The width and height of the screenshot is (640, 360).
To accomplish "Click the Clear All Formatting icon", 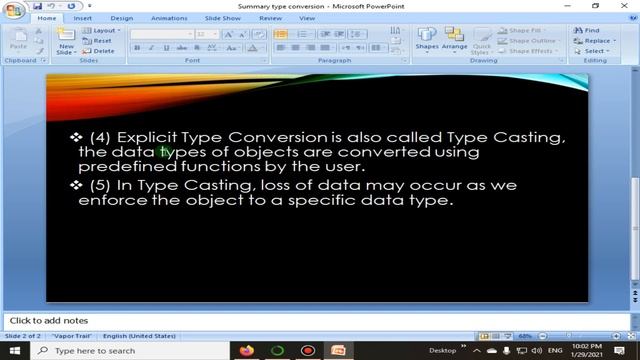I will 258,35.
